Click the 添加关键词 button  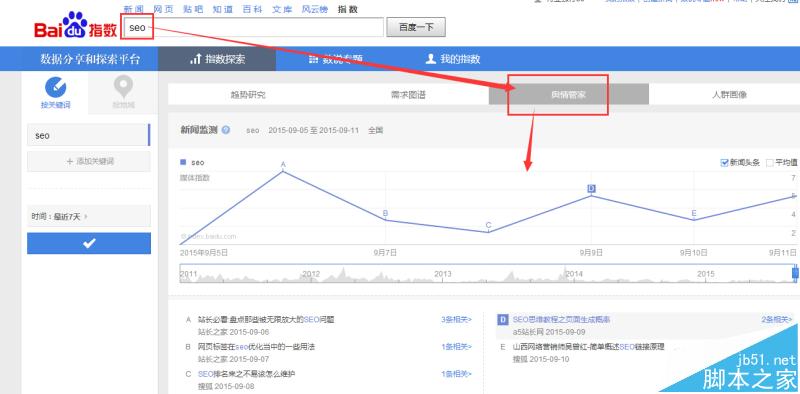pyautogui.click(x=89, y=161)
